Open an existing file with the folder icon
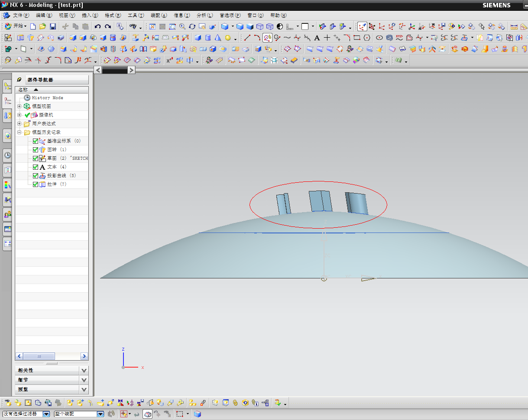528x420 pixels. click(x=42, y=26)
